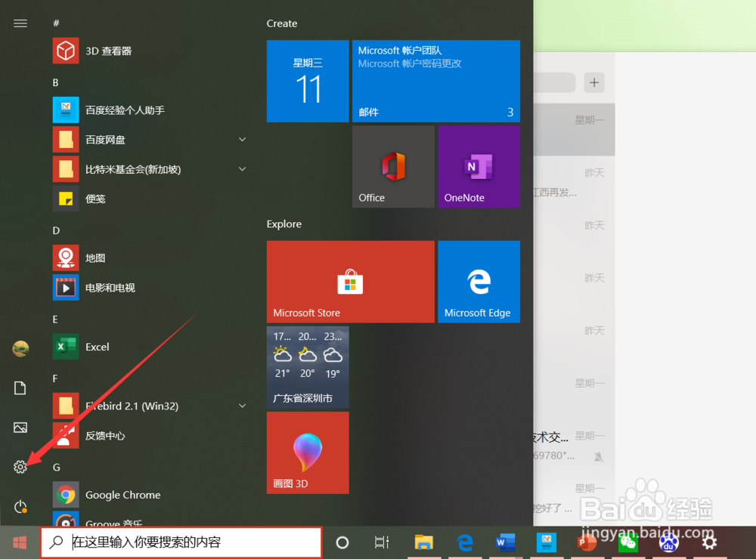
Task: Open the Documents shortcut in the sidebar
Action: click(20, 388)
